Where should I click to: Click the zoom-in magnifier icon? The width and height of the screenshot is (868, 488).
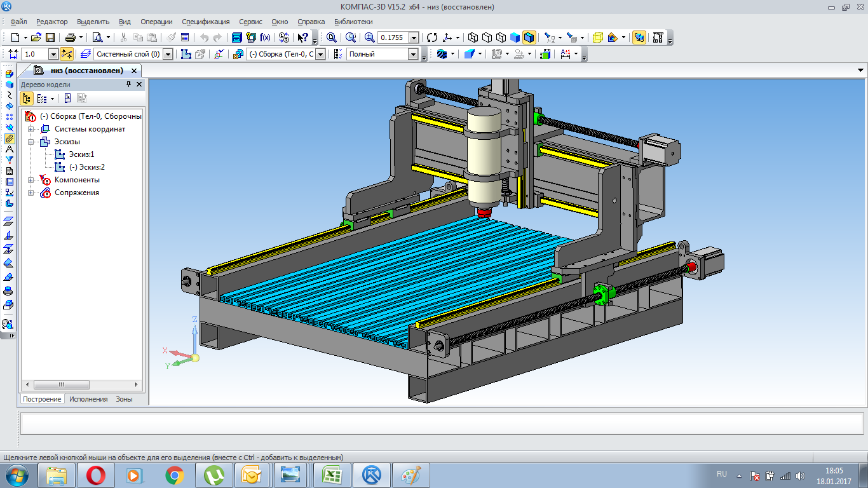[369, 37]
